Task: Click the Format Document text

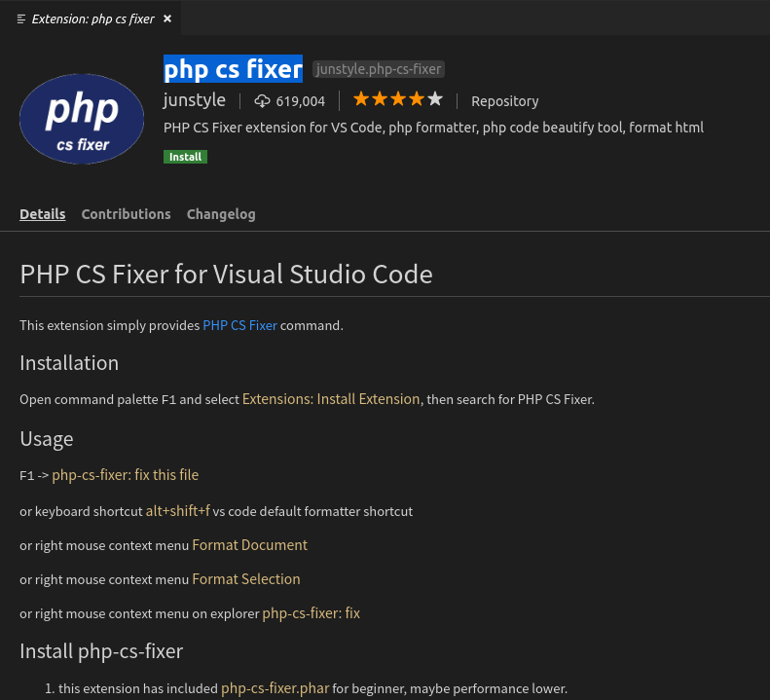Action: pyautogui.click(x=249, y=545)
